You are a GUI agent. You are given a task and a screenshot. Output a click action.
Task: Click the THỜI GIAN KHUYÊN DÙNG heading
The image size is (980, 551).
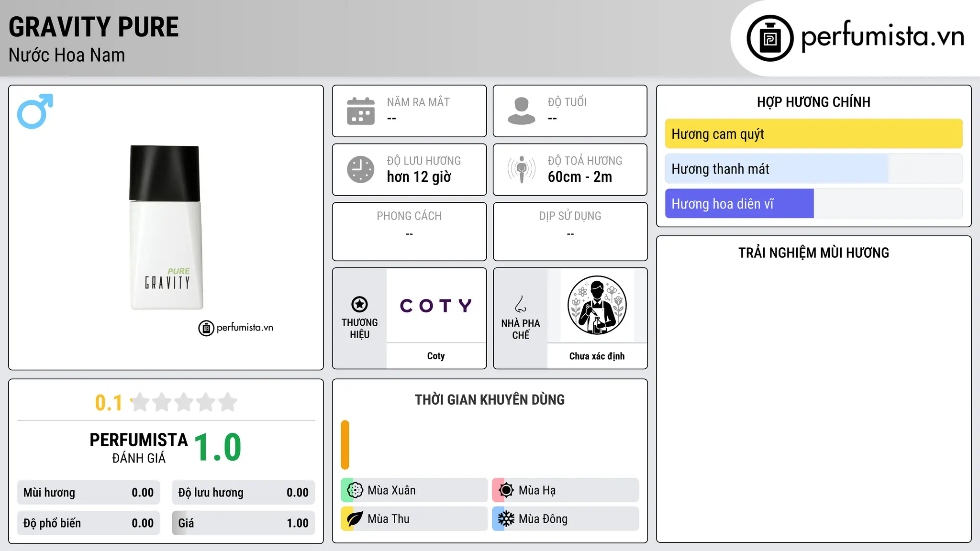490,400
